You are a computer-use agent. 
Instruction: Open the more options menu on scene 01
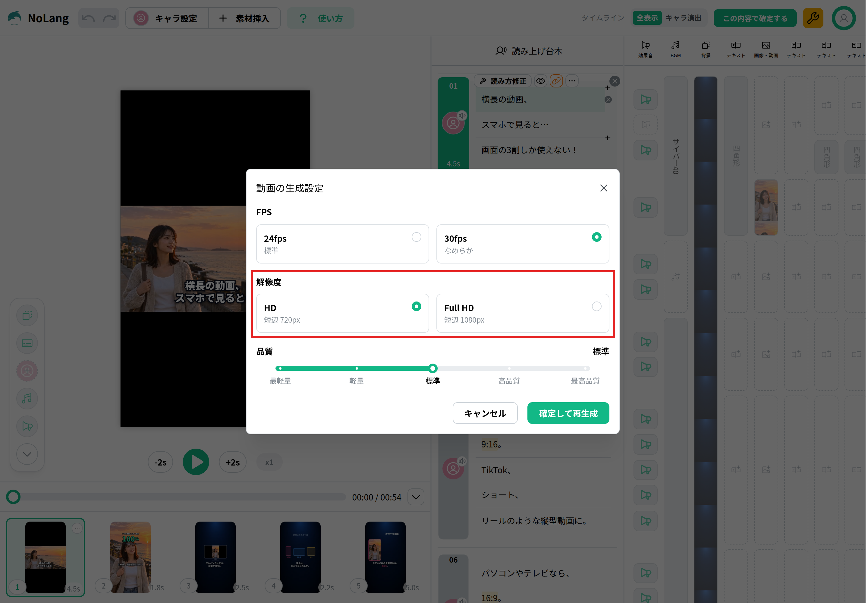coord(572,81)
